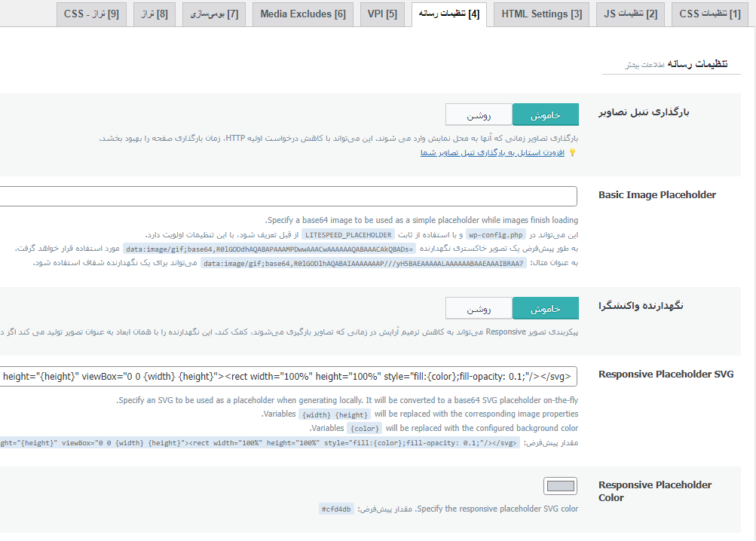This screenshot has height=541, width=756.
Task: Open the Responsive Placeholder Color swatch
Action: pyautogui.click(x=560, y=486)
